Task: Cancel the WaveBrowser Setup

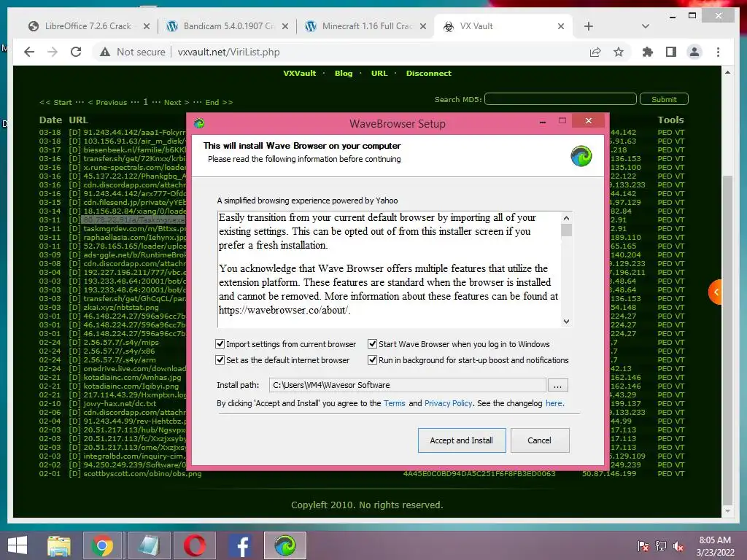Action: (x=539, y=440)
